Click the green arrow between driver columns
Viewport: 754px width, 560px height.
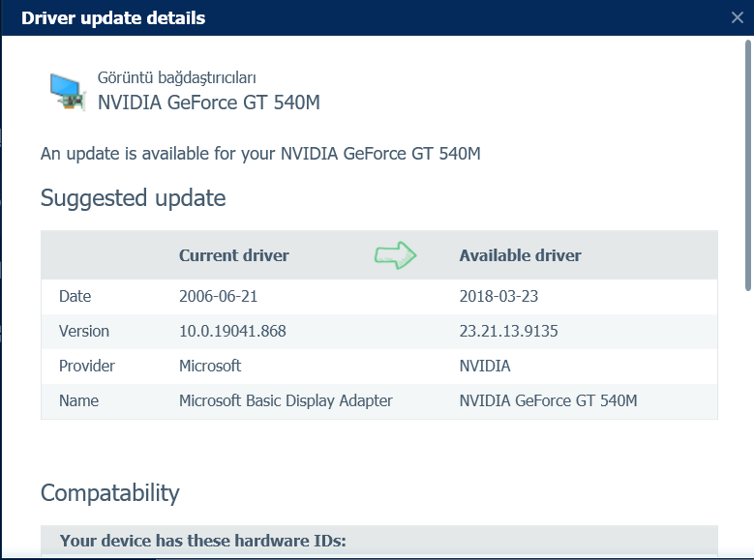(x=395, y=255)
